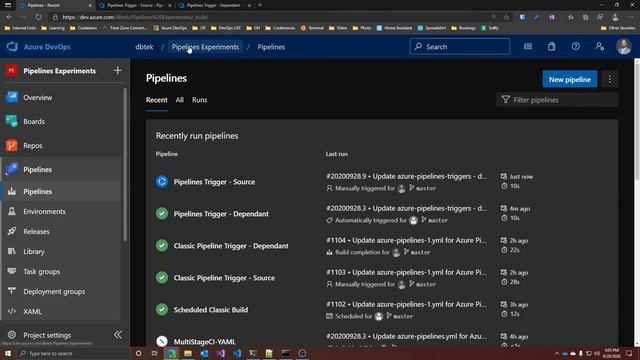
Task: Open XAML in the sidebar
Action: point(32,311)
